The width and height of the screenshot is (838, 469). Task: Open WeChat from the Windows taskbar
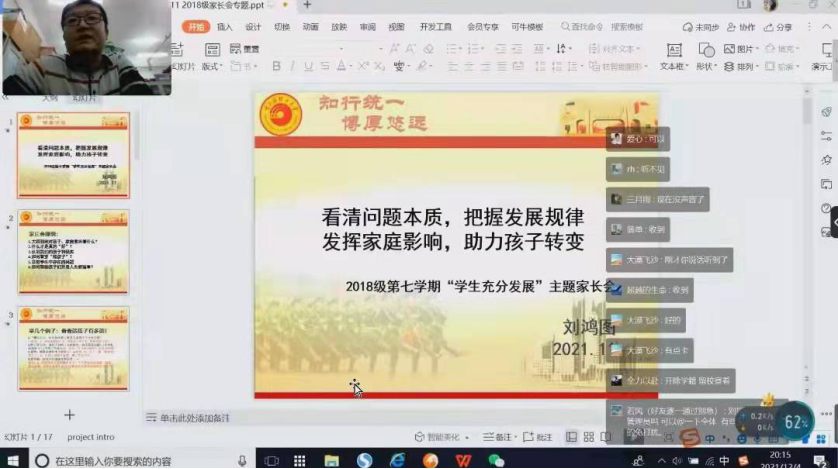[496, 460]
